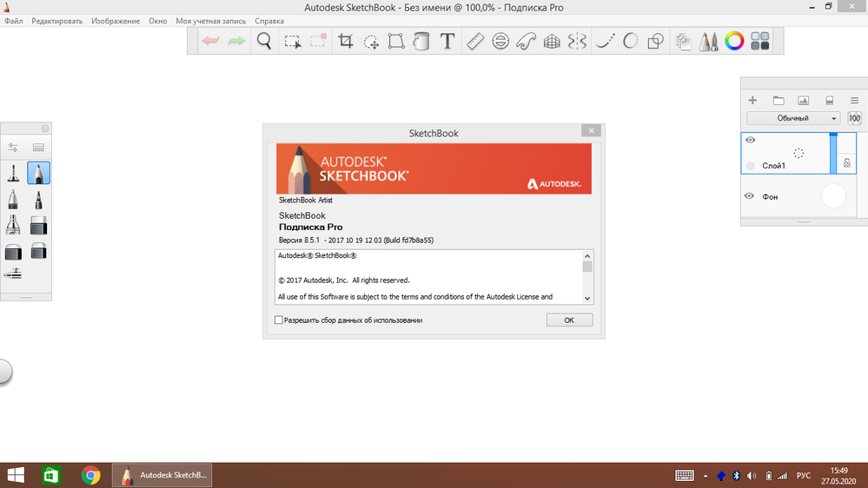Click the layer opacity value 100

tap(854, 118)
